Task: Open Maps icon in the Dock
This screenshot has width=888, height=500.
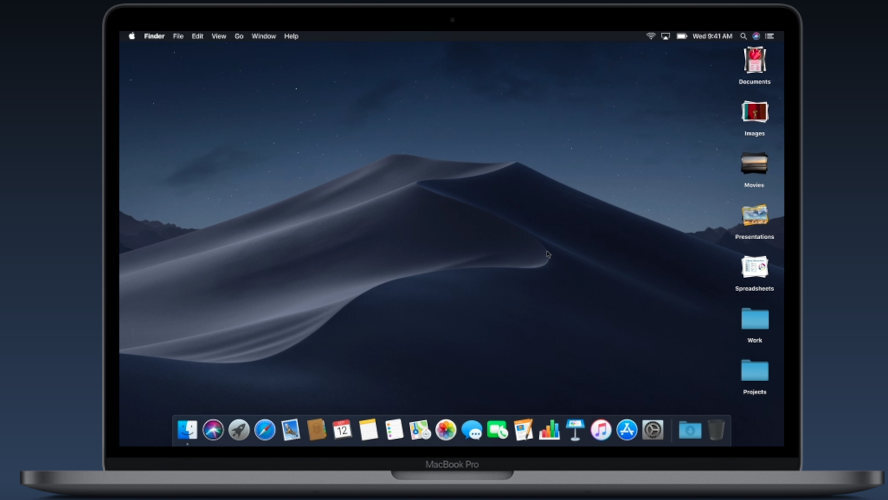Action: click(x=420, y=430)
